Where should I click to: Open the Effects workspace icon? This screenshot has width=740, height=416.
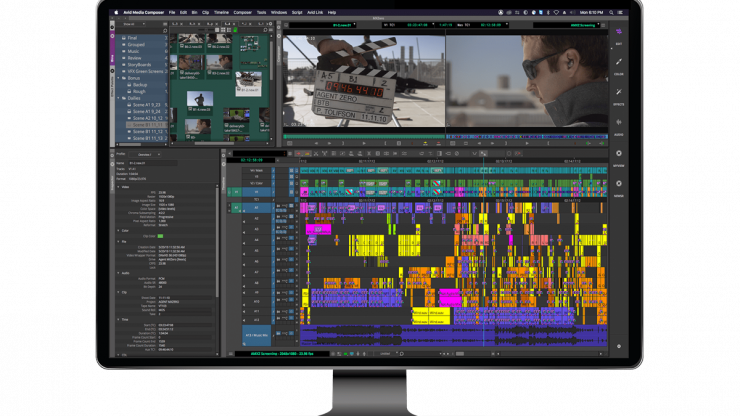click(x=617, y=93)
